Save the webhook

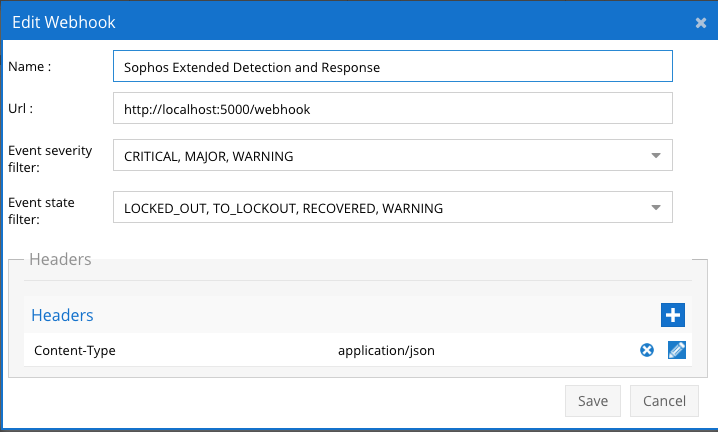[593, 401]
